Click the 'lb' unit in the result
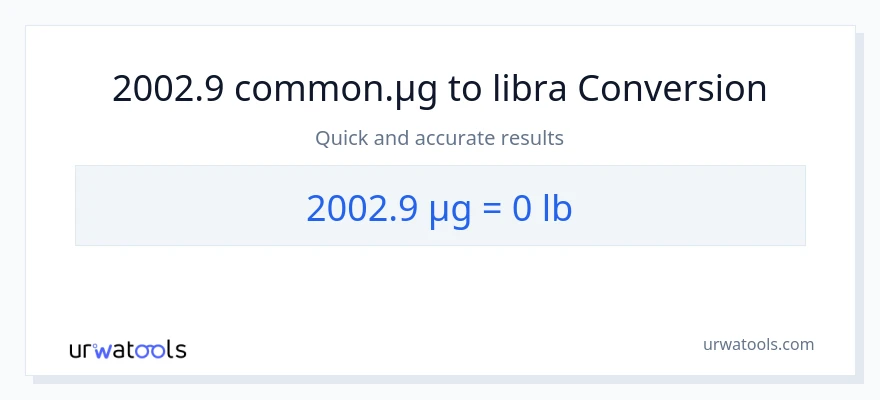 coord(557,207)
